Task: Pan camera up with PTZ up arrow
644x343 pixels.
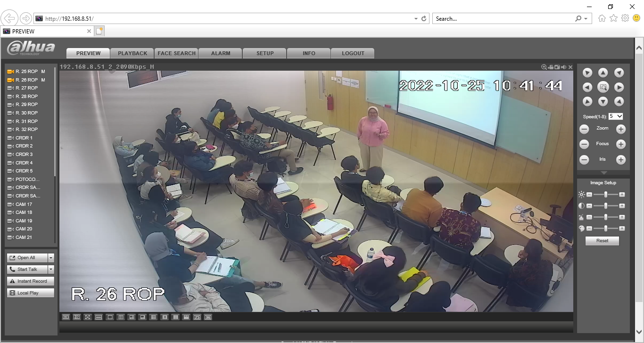Action: pos(603,73)
